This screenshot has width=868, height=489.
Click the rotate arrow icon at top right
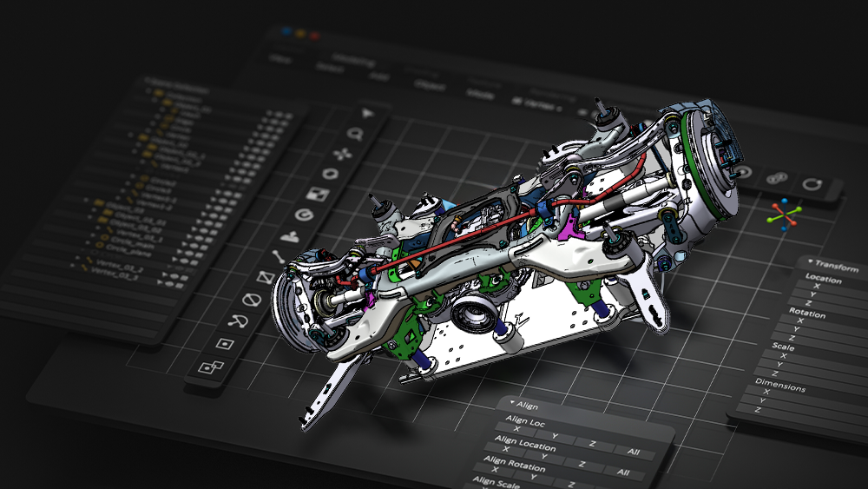812,184
